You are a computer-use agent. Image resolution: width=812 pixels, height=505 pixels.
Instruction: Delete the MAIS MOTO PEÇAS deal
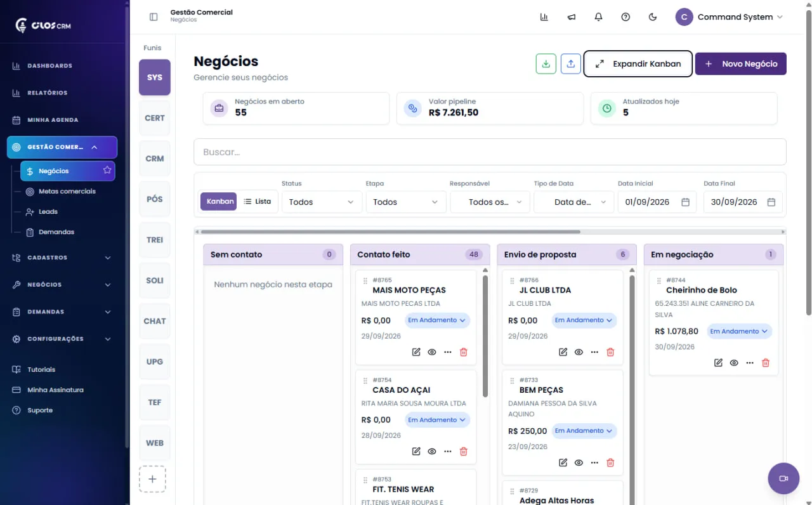click(463, 352)
